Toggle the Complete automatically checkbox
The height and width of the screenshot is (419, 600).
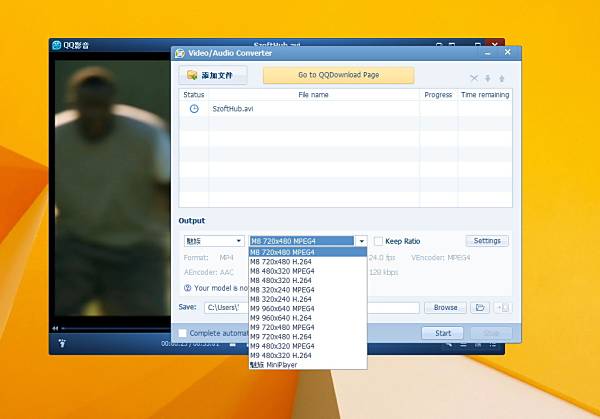pyautogui.click(x=183, y=333)
